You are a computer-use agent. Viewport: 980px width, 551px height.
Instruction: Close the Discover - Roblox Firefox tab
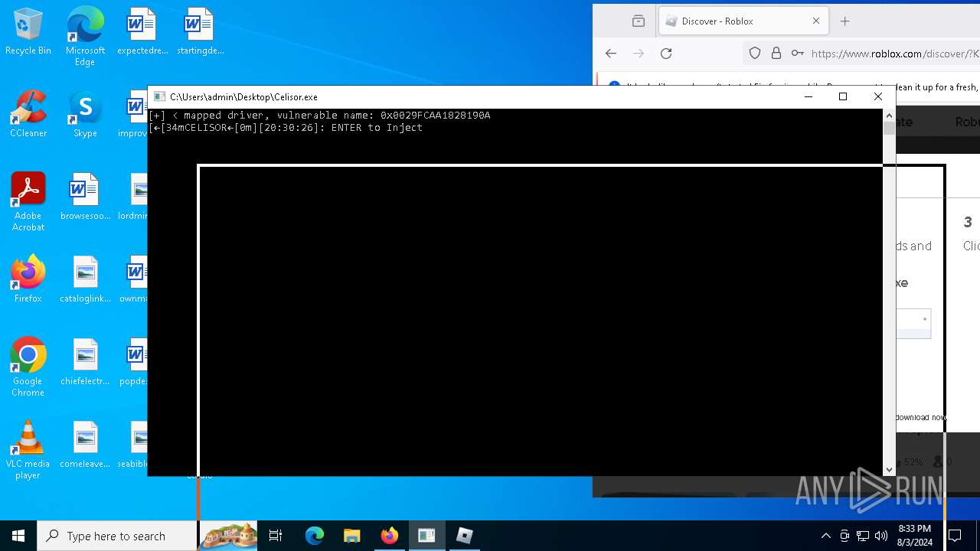[x=816, y=21]
